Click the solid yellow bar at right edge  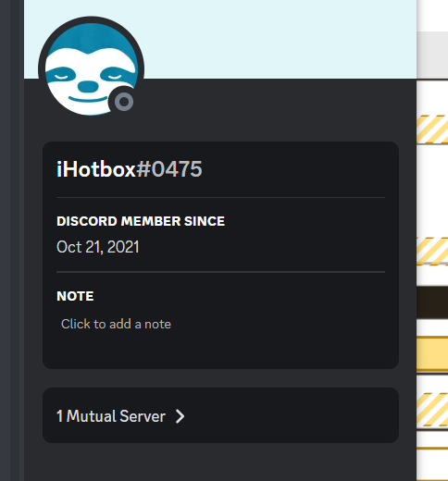(432, 354)
